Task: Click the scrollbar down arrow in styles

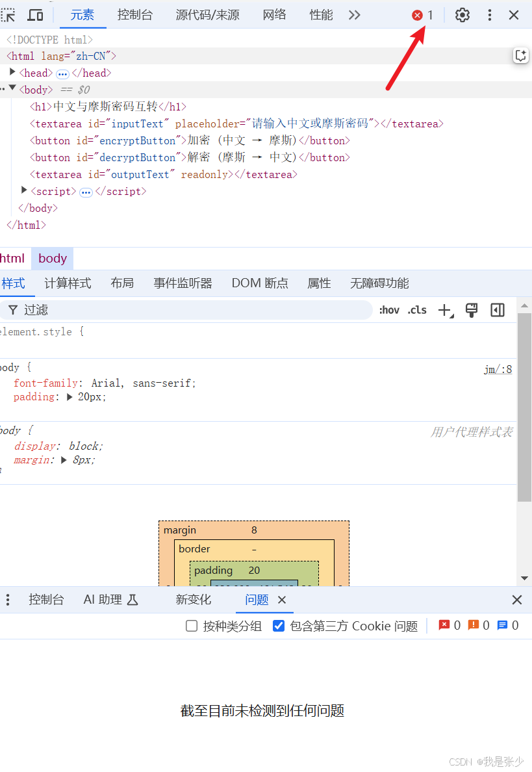Action: coord(524,578)
